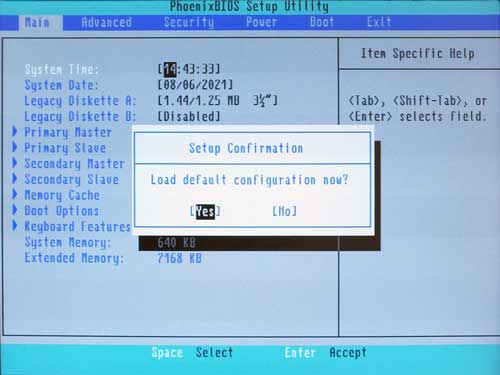Open the Security tab
The image size is (500, 375).
(189, 23)
